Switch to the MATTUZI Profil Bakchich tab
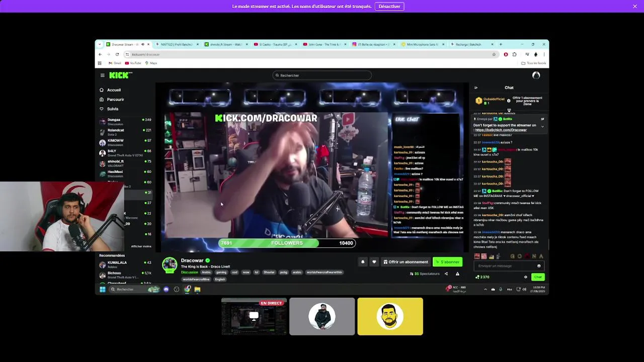The image size is (644, 362). [177, 44]
